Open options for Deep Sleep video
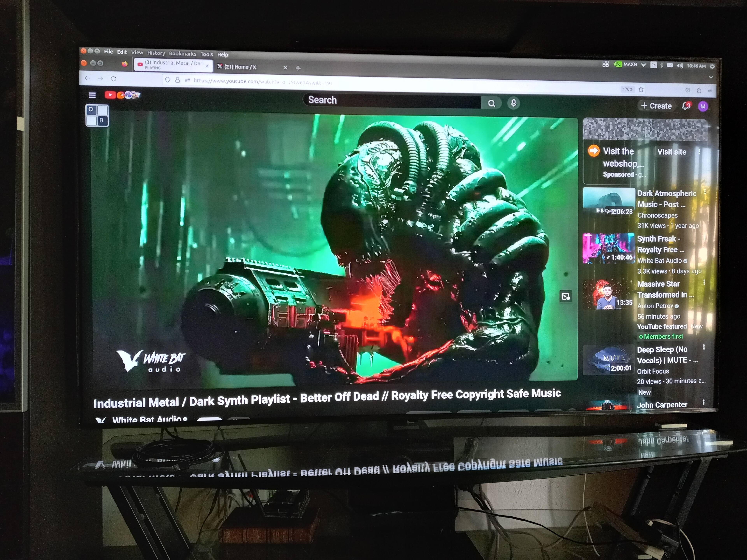The height and width of the screenshot is (560, 747). click(704, 347)
